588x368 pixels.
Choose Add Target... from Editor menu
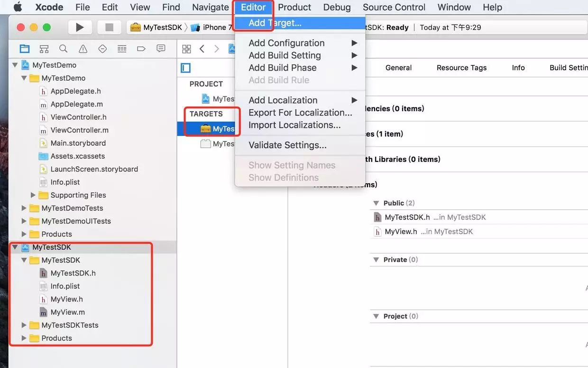[300, 23]
